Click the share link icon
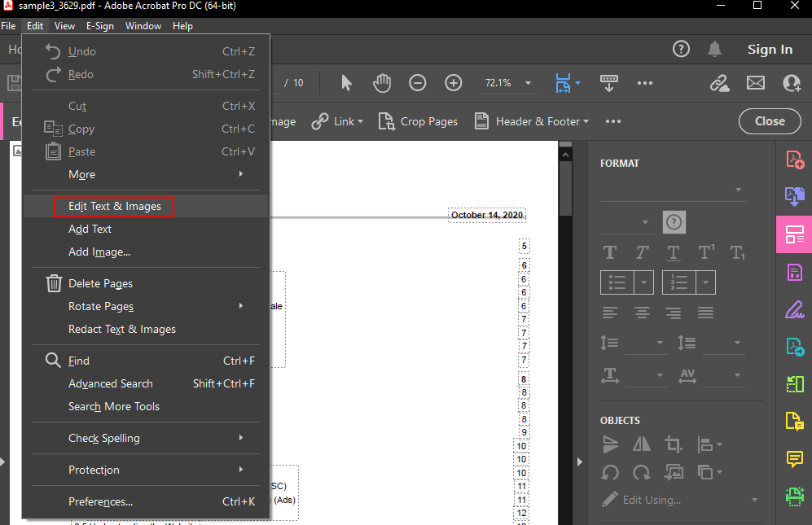Screen dimensions: 812x525 click(719, 83)
